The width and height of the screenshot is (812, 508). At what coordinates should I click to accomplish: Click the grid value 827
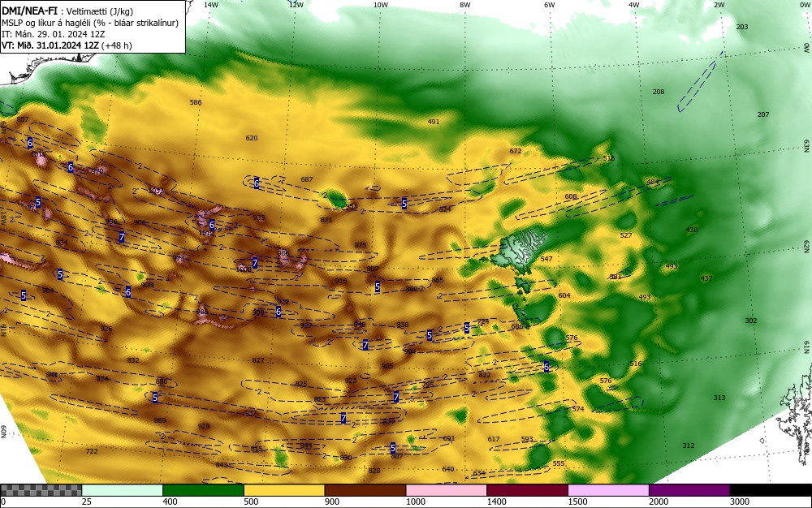258,360
